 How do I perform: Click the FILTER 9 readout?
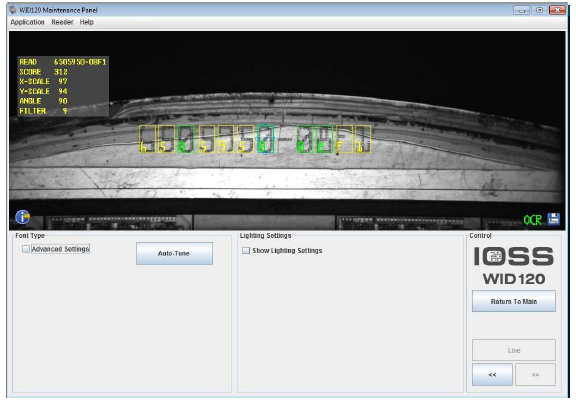point(43,111)
